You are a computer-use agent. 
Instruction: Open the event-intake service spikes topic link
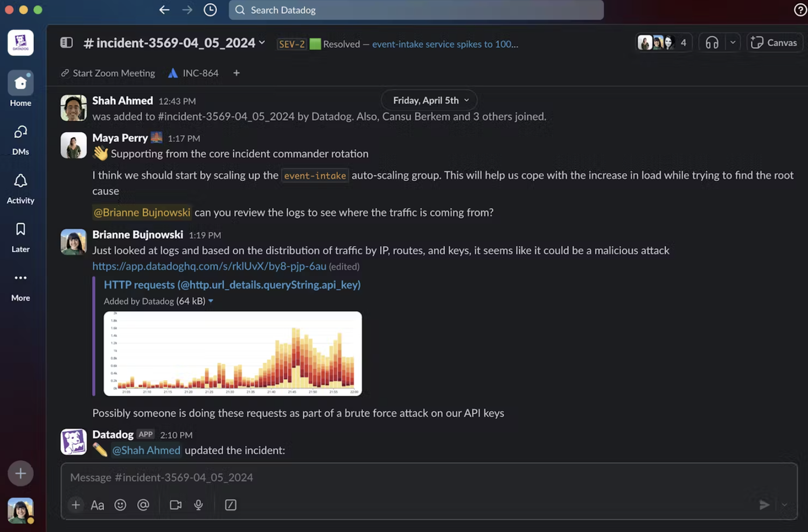(445, 44)
